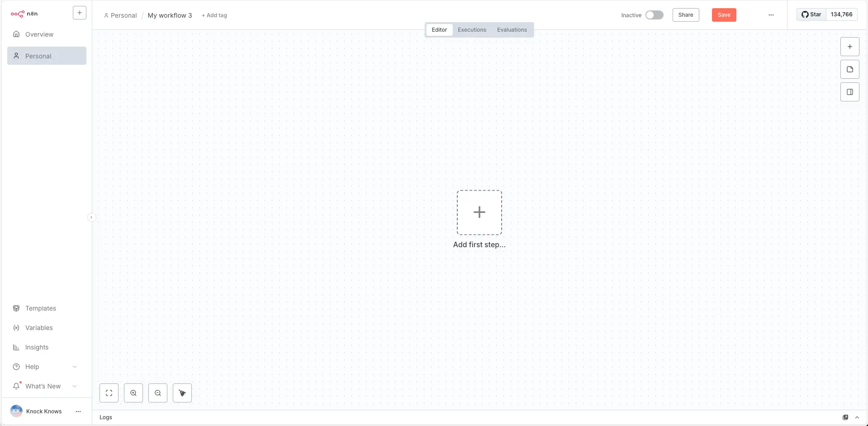Open Insights from the sidebar

[x=36, y=347]
